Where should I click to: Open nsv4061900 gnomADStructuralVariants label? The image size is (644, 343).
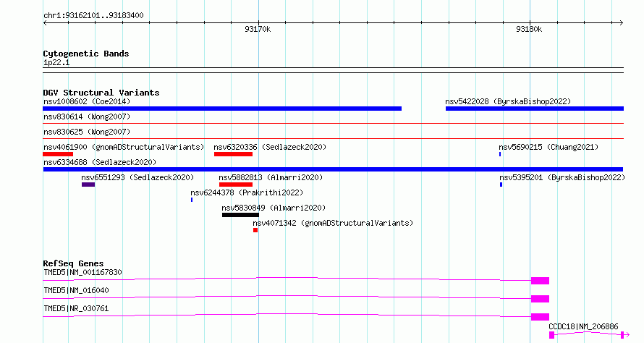tap(124, 147)
